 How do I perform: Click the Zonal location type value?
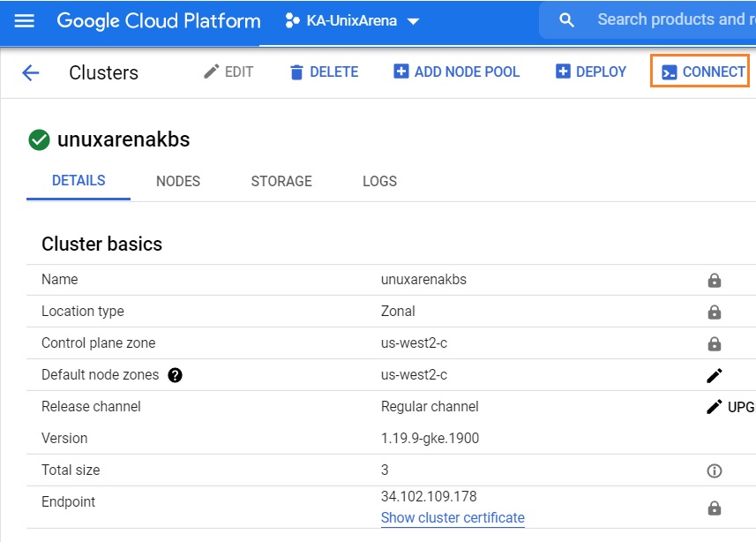(x=398, y=311)
